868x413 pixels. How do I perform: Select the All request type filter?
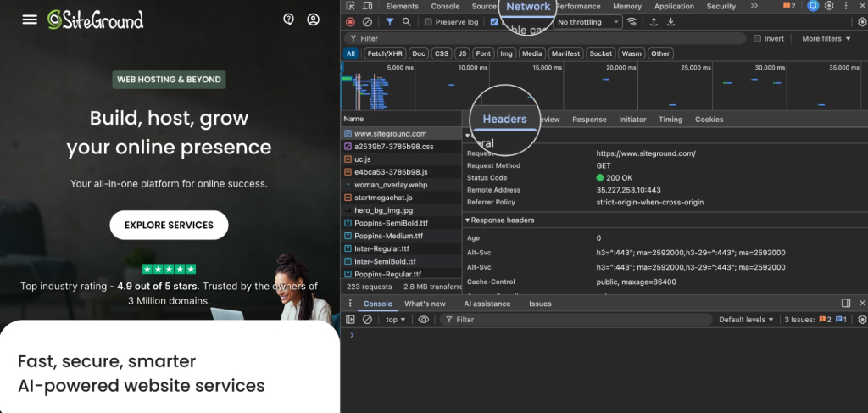coord(350,53)
